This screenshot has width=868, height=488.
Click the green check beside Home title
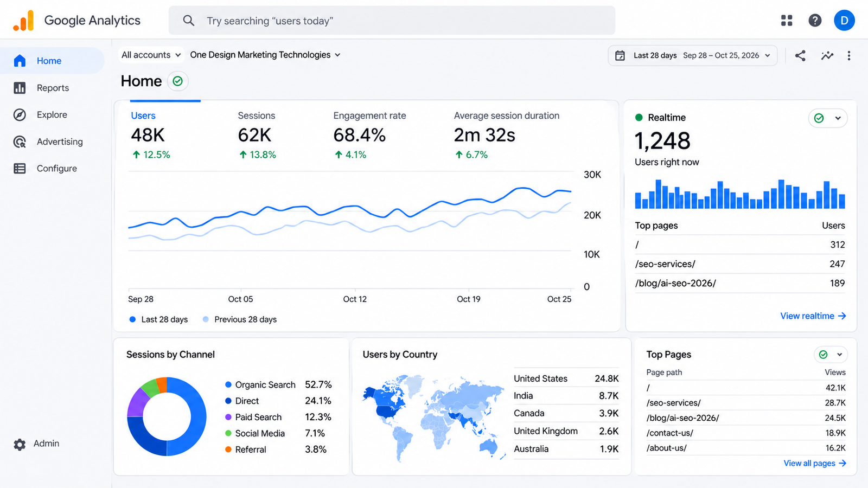click(177, 81)
